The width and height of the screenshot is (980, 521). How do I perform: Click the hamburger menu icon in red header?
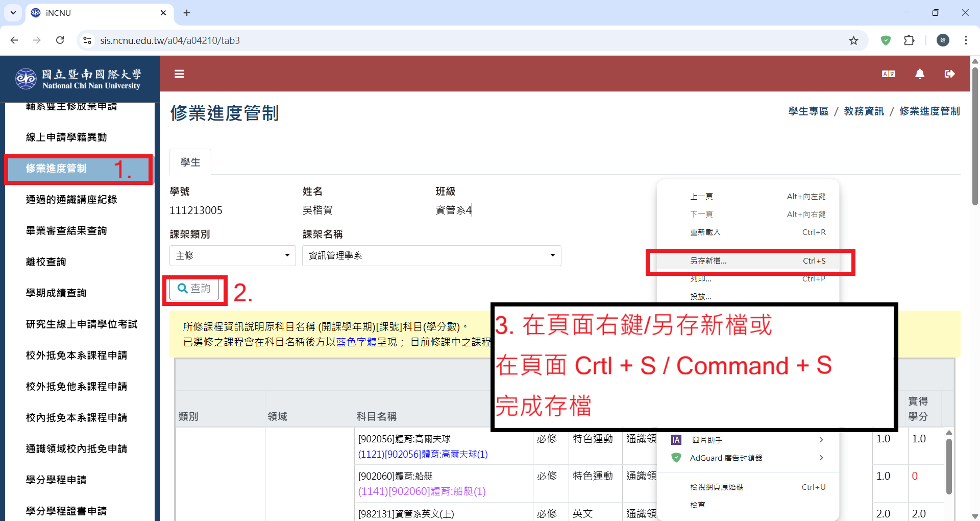pos(179,74)
